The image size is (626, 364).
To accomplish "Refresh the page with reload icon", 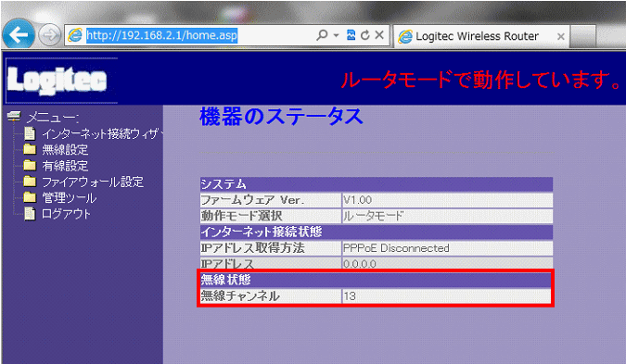I will point(364,35).
